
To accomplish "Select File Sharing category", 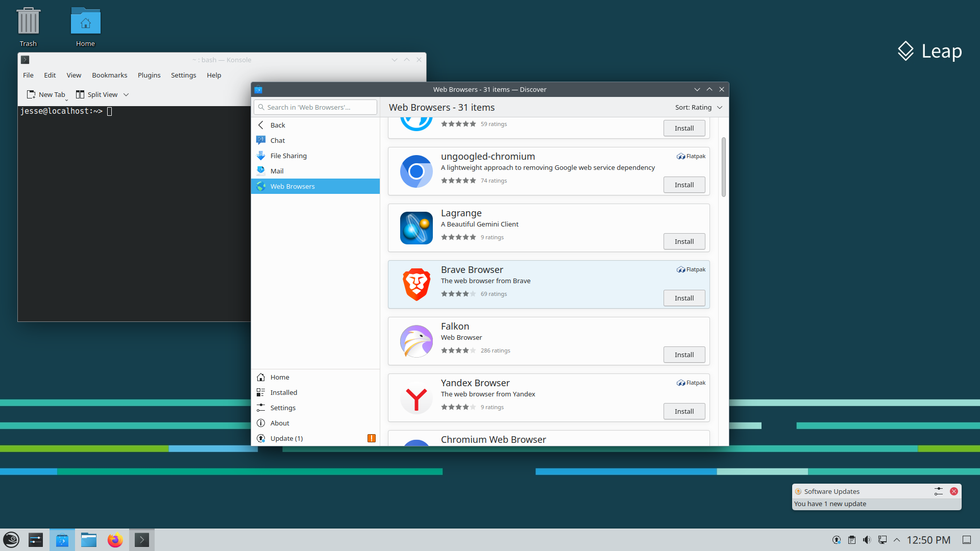I will (x=315, y=156).
